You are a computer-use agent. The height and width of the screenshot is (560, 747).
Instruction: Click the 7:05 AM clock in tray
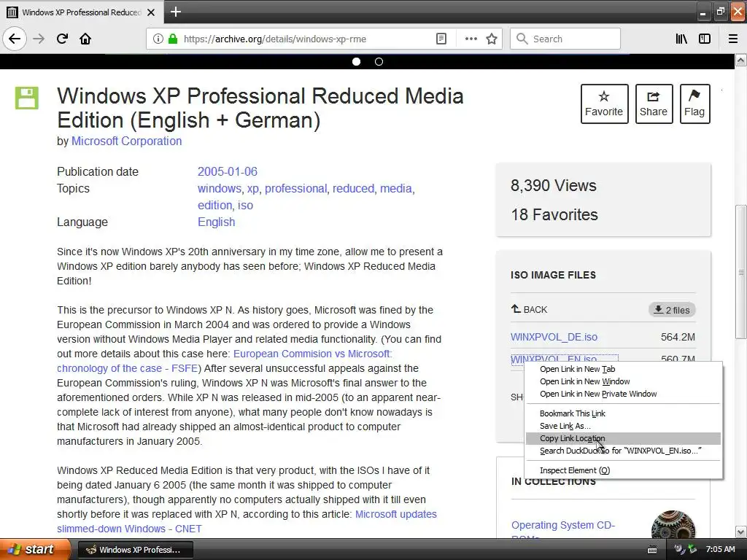[x=720, y=549]
